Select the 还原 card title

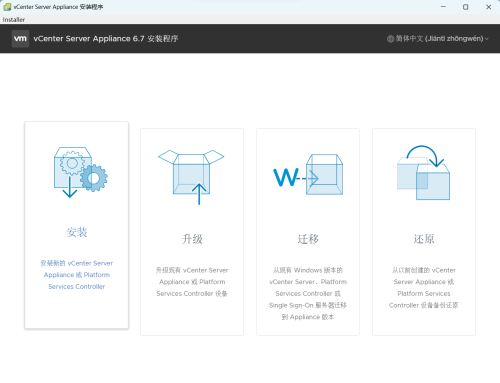(424, 239)
